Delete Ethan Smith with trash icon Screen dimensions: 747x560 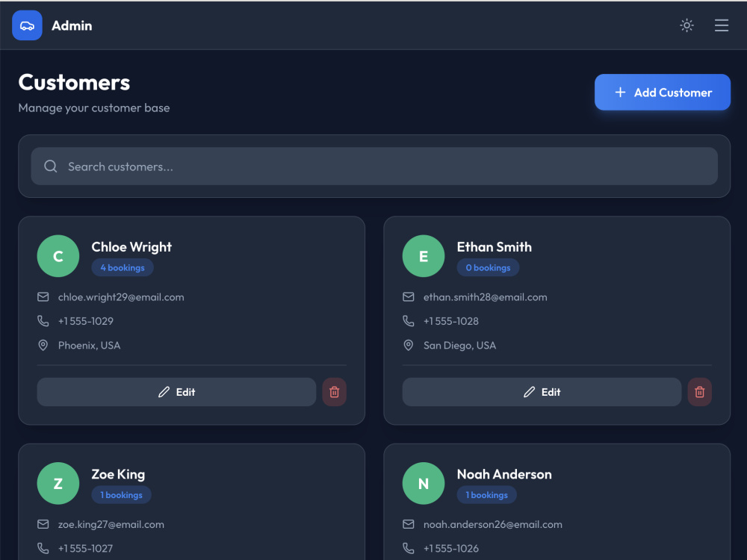[x=700, y=392]
